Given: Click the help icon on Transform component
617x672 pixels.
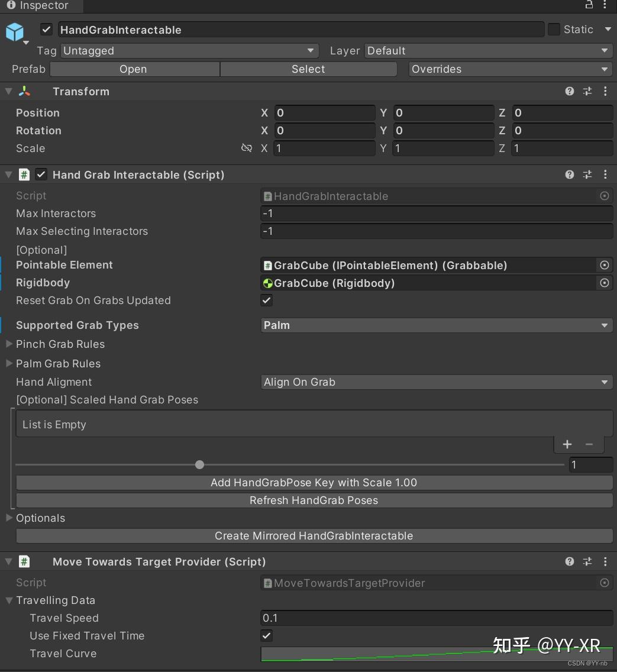Looking at the screenshot, I should click(569, 91).
